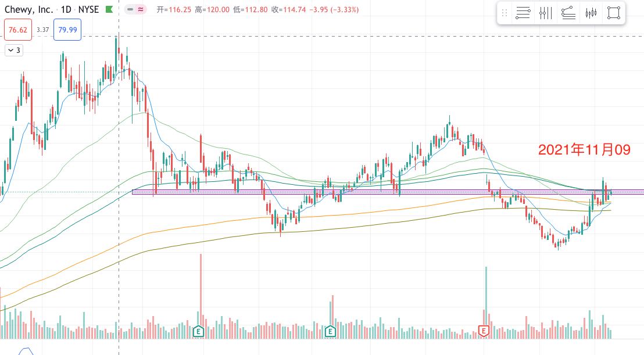Toggle the red approximately-equal symbol indicator

pyautogui.click(x=141, y=10)
